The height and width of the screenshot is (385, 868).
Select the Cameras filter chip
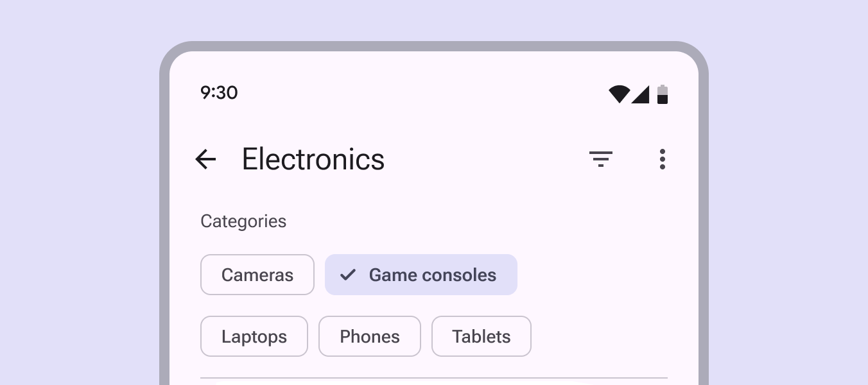click(x=257, y=275)
